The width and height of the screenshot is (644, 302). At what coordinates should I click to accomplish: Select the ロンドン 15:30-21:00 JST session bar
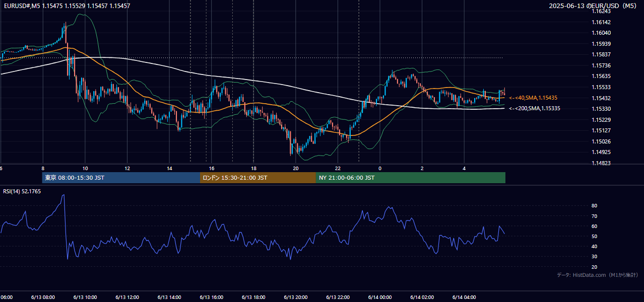[x=258, y=178]
